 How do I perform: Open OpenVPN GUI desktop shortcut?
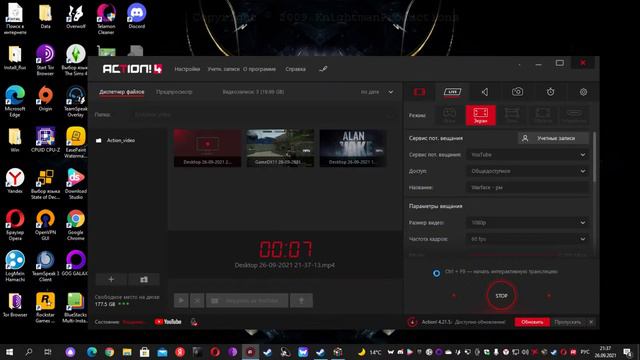[45, 225]
